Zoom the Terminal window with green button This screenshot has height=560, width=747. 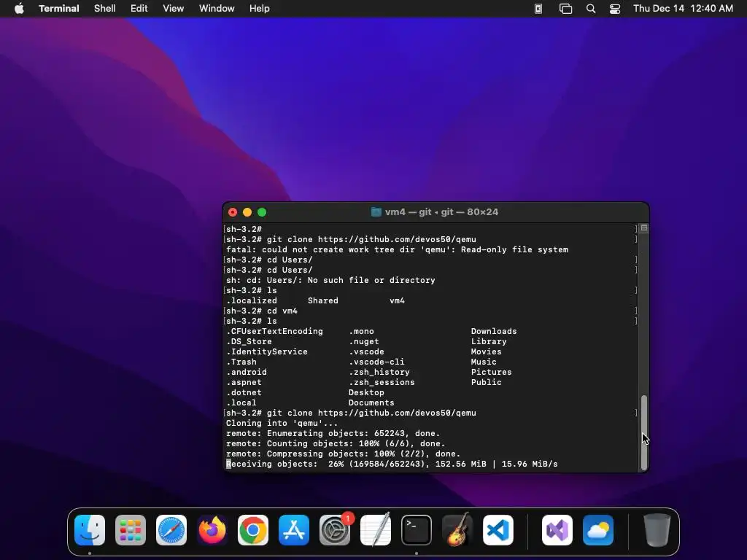coord(262,212)
